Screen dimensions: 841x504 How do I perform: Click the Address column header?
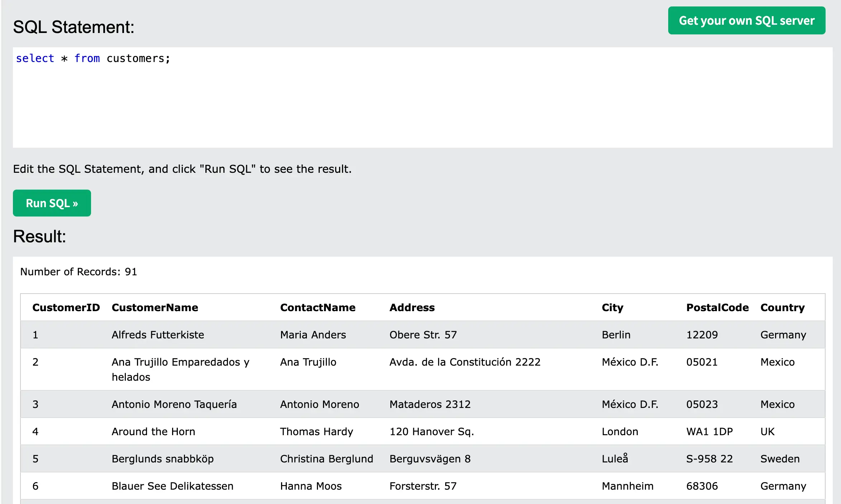pos(412,308)
